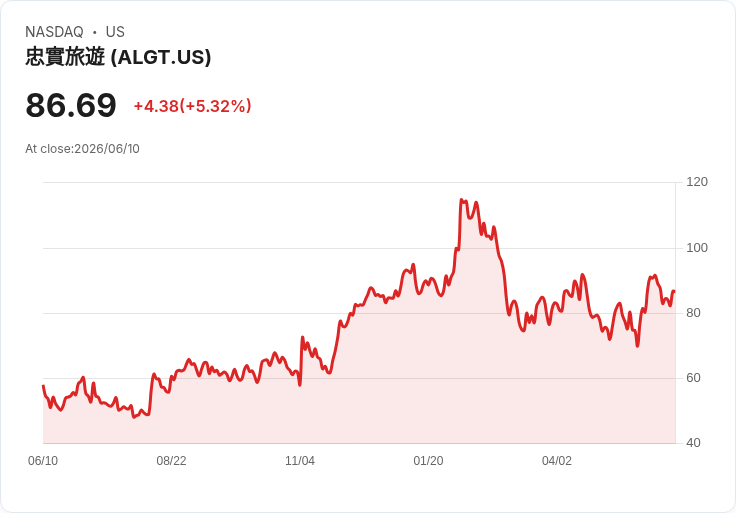Click the NASDAQ exchange label
The height and width of the screenshot is (513, 736).
pyautogui.click(x=54, y=32)
